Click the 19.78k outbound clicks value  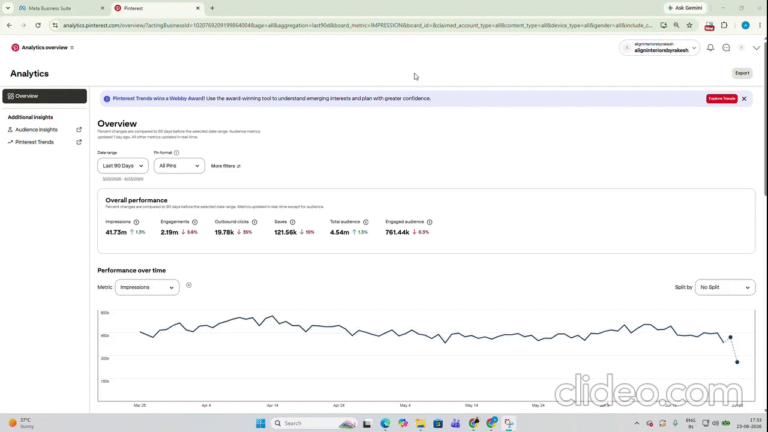(x=224, y=232)
